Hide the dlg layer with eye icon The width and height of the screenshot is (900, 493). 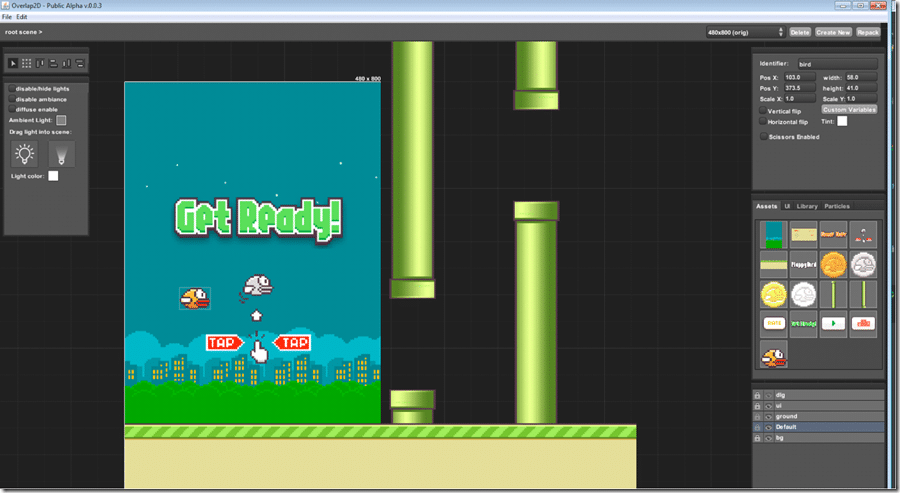769,395
